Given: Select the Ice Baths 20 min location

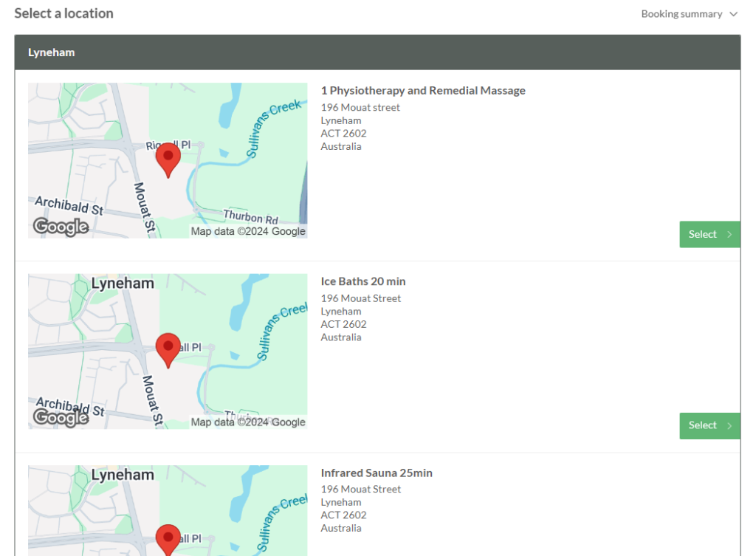Looking at the screenshot, I should click(x=709, y=425).
